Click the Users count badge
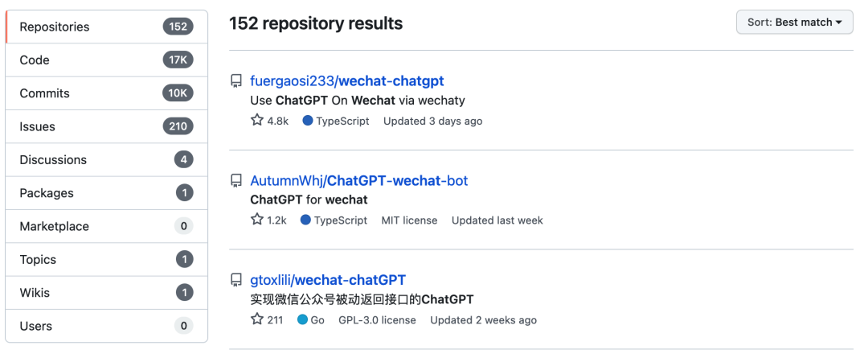 pyautogui.click(x=183, y=326)
